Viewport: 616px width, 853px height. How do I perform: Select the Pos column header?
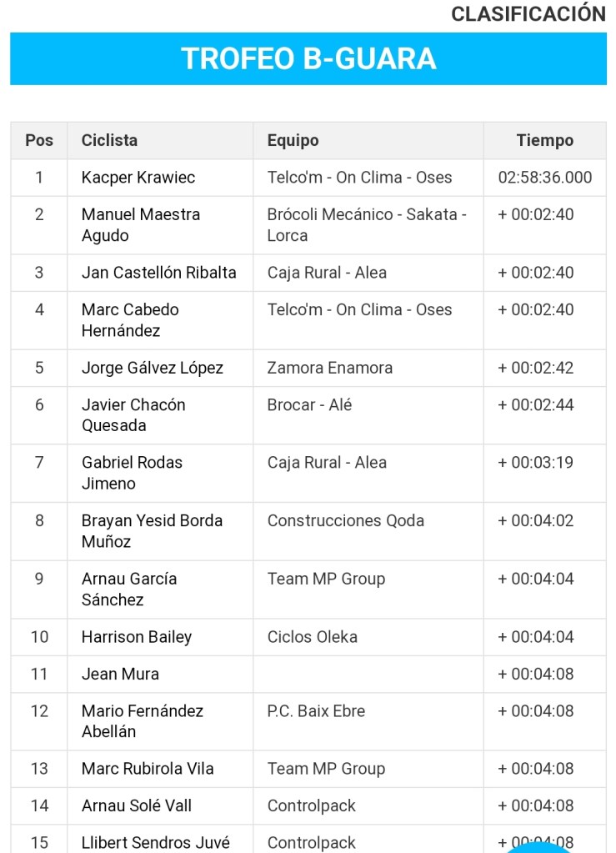pyautogui.click(x=39, y=140)
